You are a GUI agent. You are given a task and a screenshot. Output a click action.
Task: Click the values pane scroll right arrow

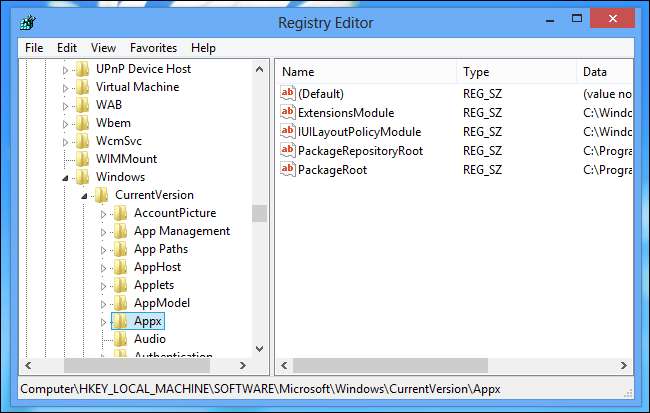(x=623, y=365)
